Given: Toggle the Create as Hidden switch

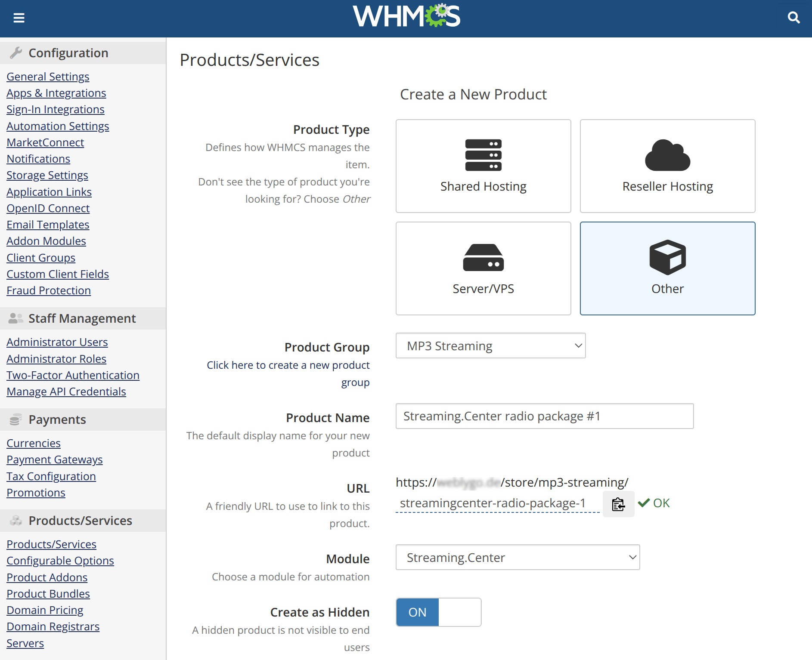Looking at the screenshot, I should click(x=438, y=612).
